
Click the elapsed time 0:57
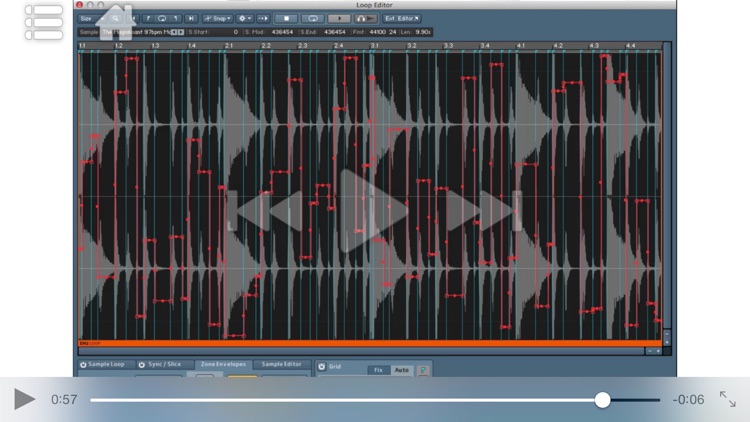tap(64, 400)
